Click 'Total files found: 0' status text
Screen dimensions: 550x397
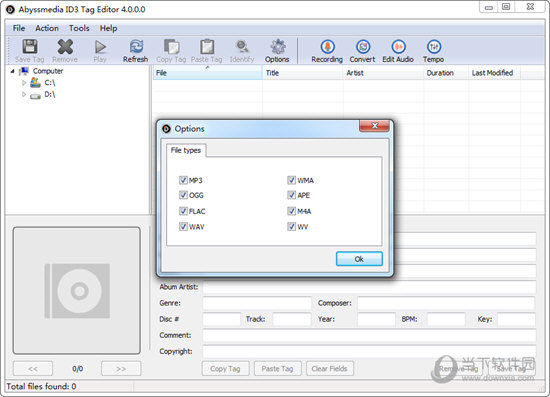[x=41, y=386]
